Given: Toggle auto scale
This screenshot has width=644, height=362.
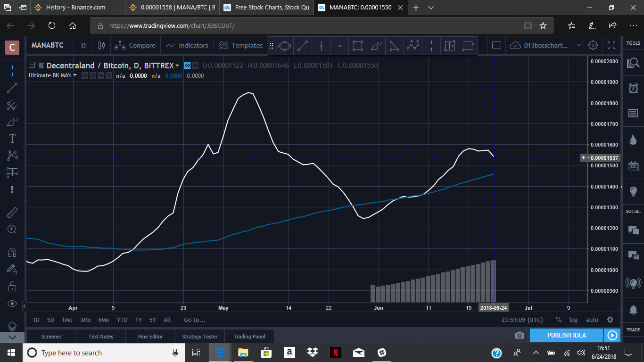Looking at the screenshot, I should (x=592, y=320).
